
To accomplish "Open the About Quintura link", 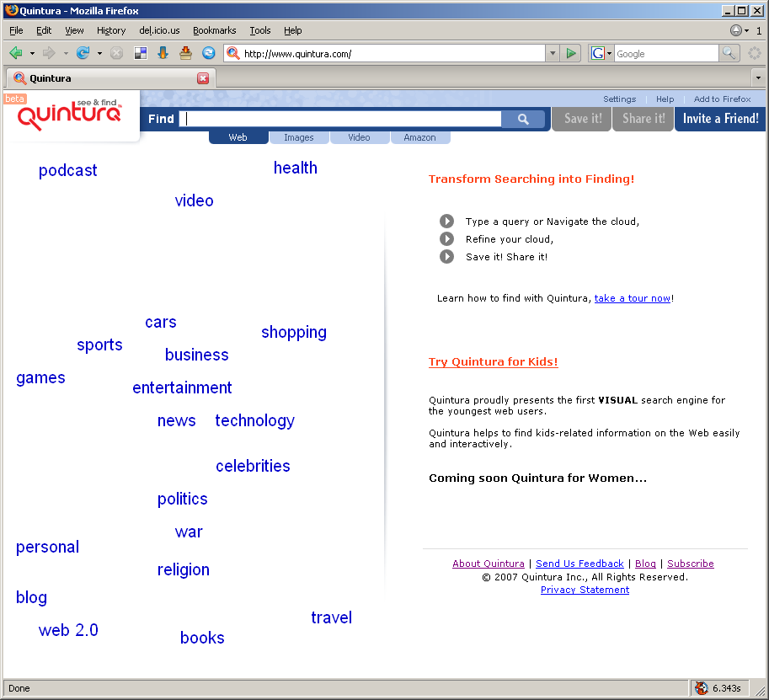I will point(489,564).
